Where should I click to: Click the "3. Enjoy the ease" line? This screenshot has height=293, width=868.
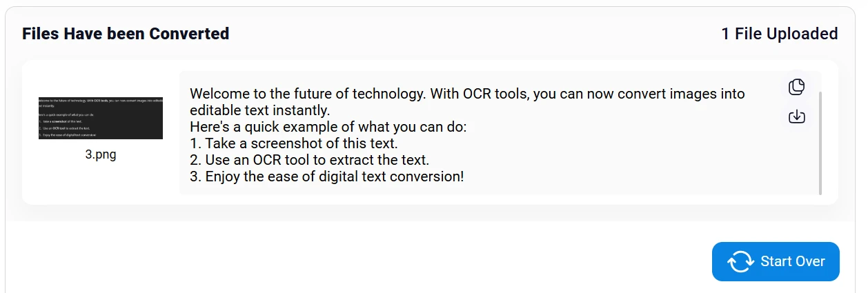(326, 176)
